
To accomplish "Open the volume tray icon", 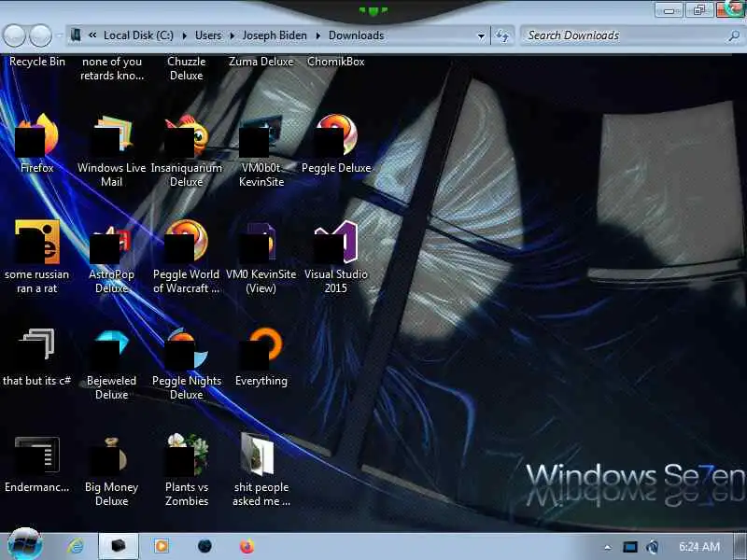I will pyautogui.click(x=653, y=547).
